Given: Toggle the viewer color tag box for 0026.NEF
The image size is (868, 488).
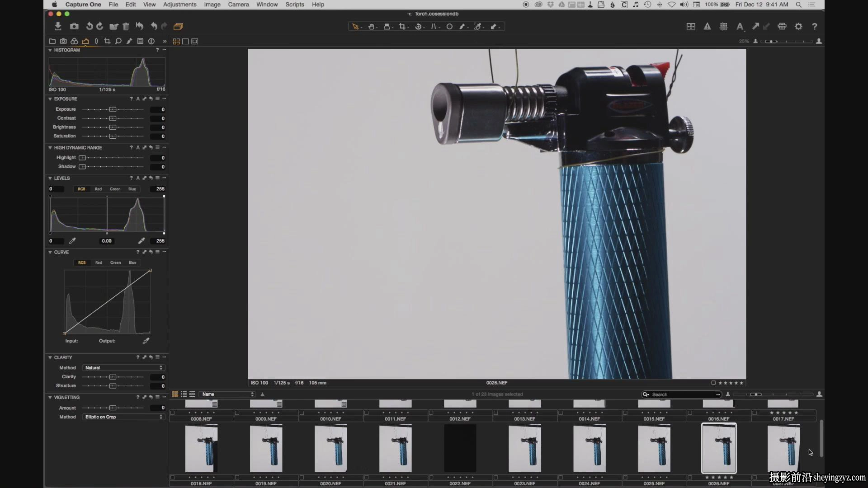Looking at the screenshot, I should point(713,383).
